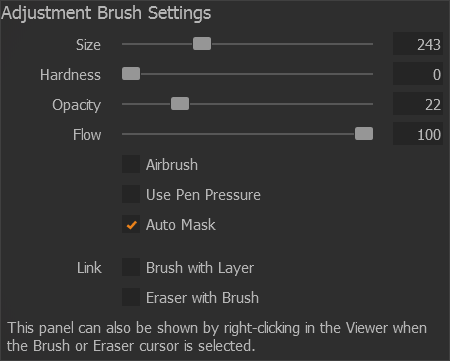The height and width of the screenshot is (361, 450).
Task: Click the Use Pen Pressure label text
Action: [203, 195]
